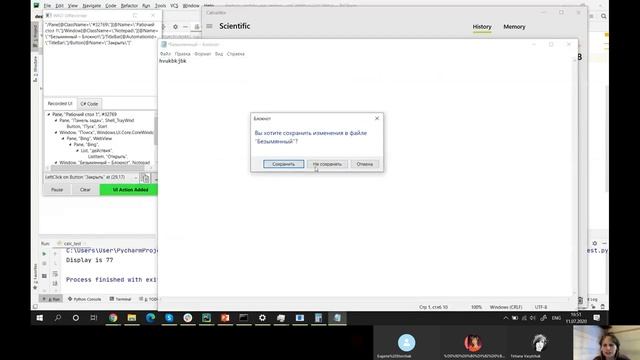Screen dimensions: 640x360
Task: Click PyCharm toolbar settings gear icon
Action: click(x=176, y=27)
